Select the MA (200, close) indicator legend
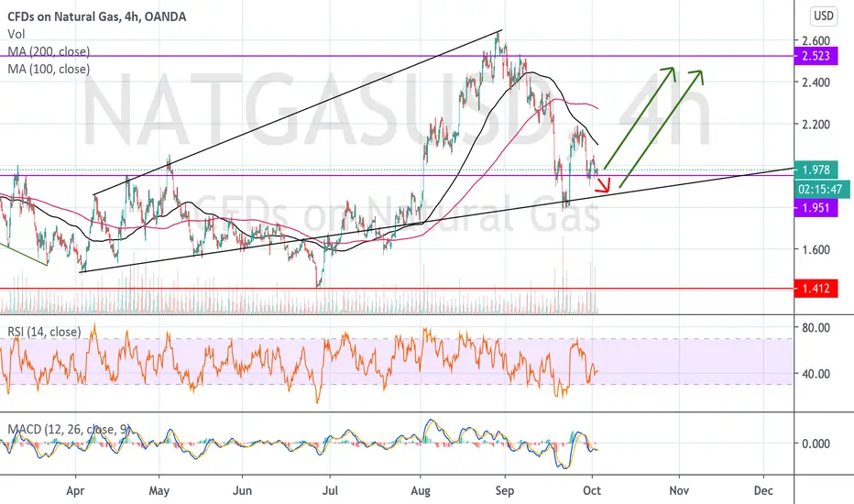The width and height of the screenshot is (854, 504). 49,51
